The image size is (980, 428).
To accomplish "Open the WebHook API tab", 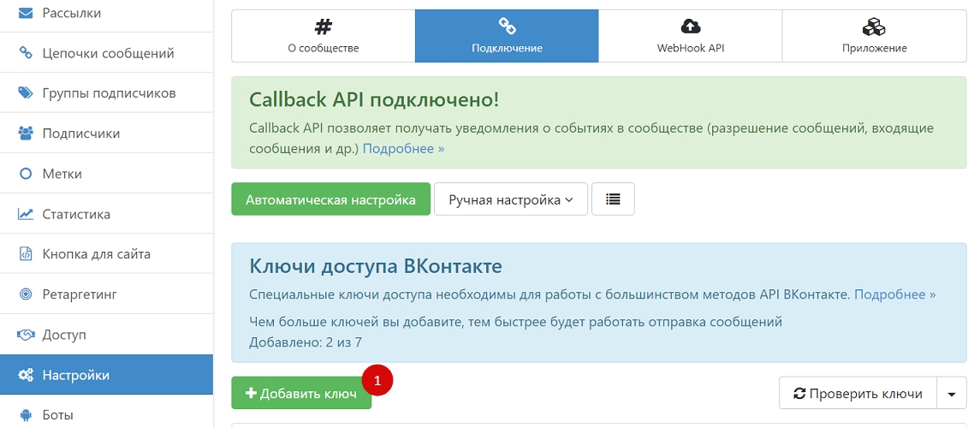I will (x=690, y=36).
